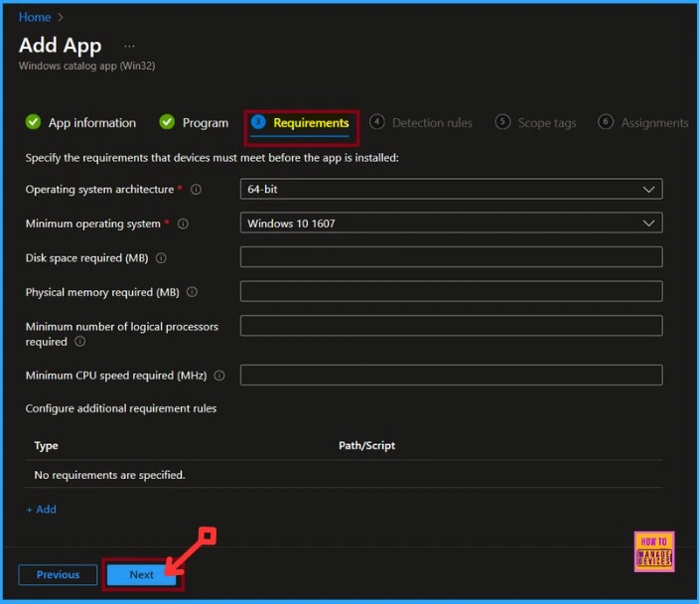Click the step 4 circle for Detection rules

click(x=377, y=122)
